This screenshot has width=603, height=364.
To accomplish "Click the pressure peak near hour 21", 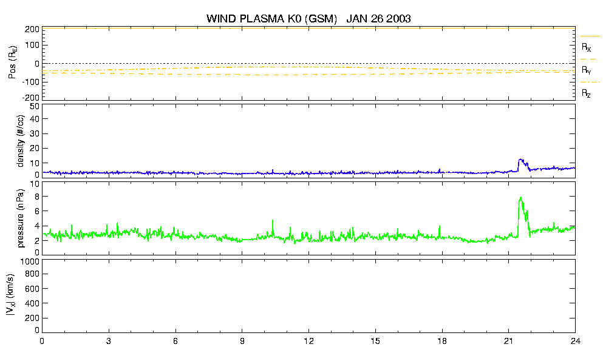I will coord(520,198).
